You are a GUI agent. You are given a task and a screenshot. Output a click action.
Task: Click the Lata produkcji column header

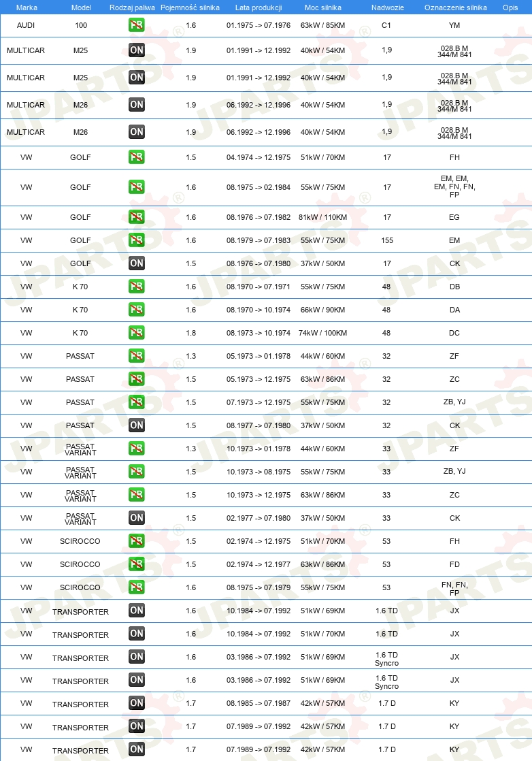click(259, 7)
